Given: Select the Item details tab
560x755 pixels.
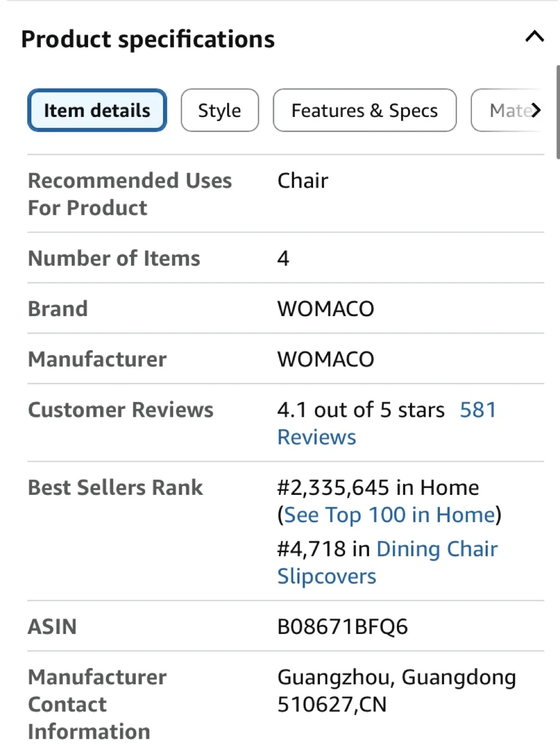Looking at the screenshot, I should click(x=96, y=110).
